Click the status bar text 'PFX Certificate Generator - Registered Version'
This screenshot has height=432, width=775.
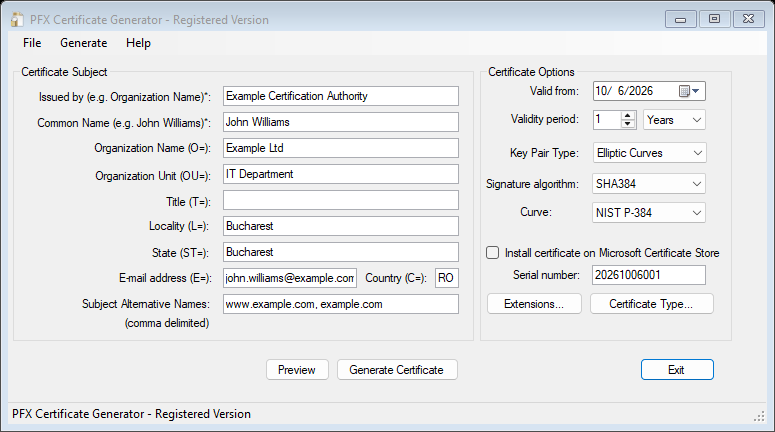[131, 414]
